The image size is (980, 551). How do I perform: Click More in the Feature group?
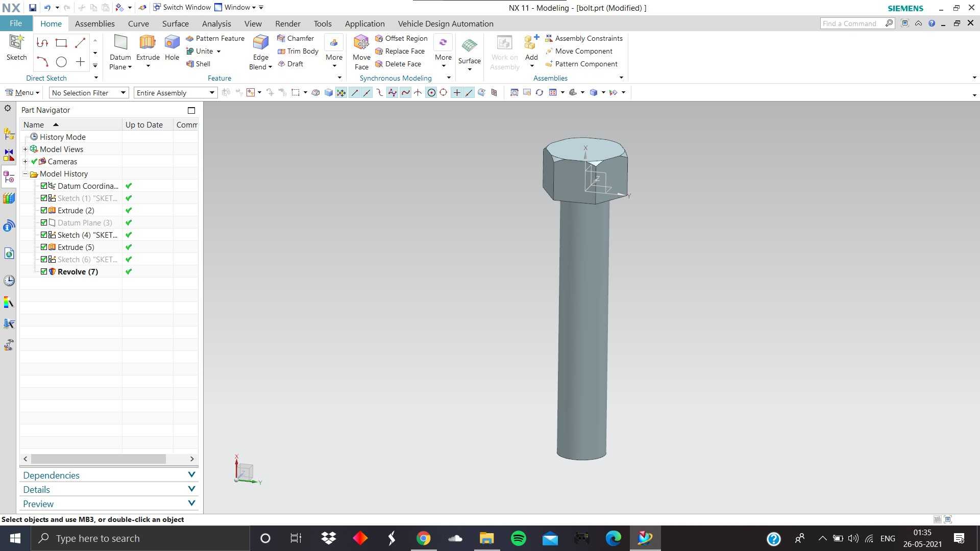pyautogui.click(x=334, y=52)
